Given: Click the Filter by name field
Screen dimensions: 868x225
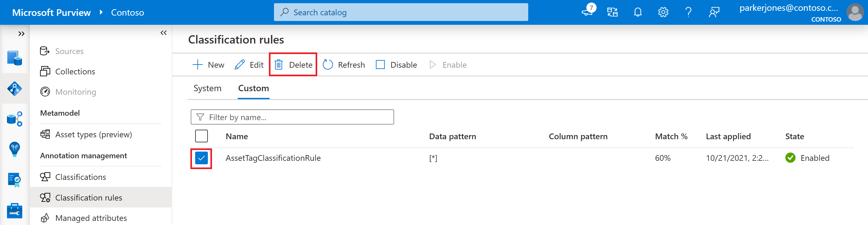Looking at the screenshot, I should [x=292, y=117].
